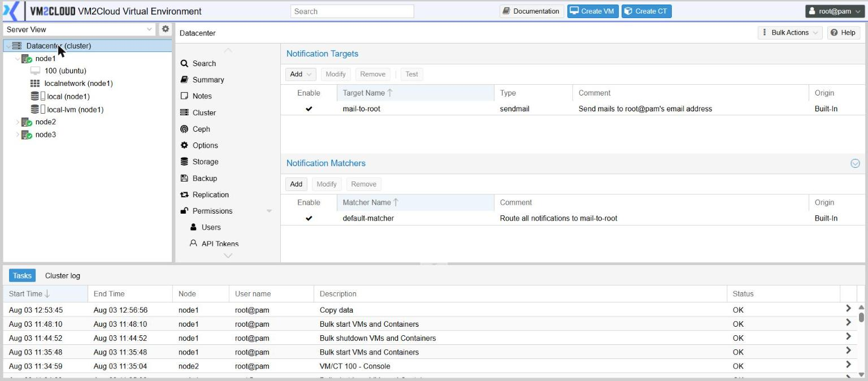Toggle enable checkmark for default-matcher

pos(309,219)
